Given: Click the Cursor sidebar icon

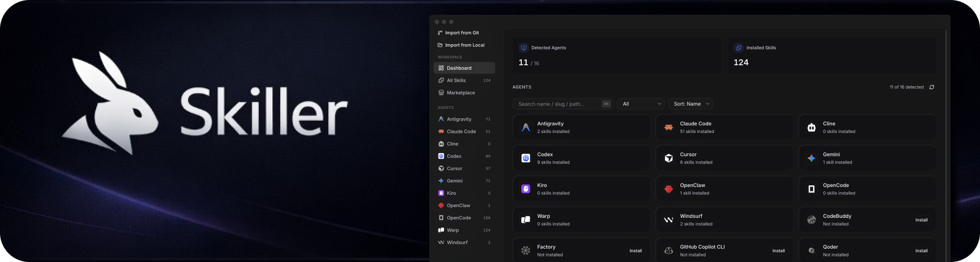Looking at the screenshot, I should pyautogui.click(x=441, y=168).
